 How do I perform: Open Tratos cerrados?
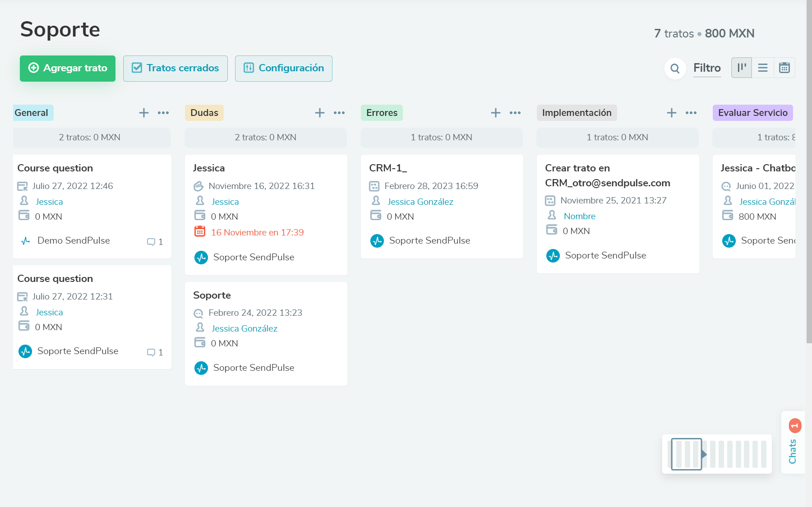coord(175,68)
